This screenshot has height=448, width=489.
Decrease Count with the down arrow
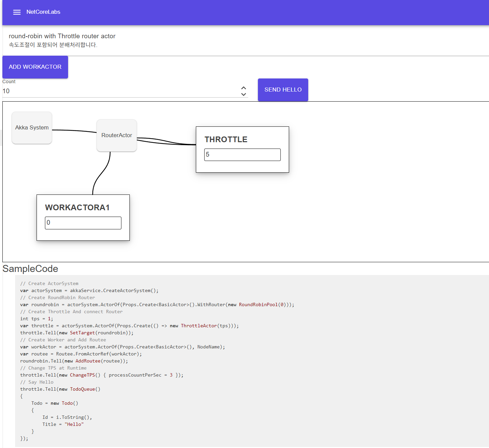243,95
